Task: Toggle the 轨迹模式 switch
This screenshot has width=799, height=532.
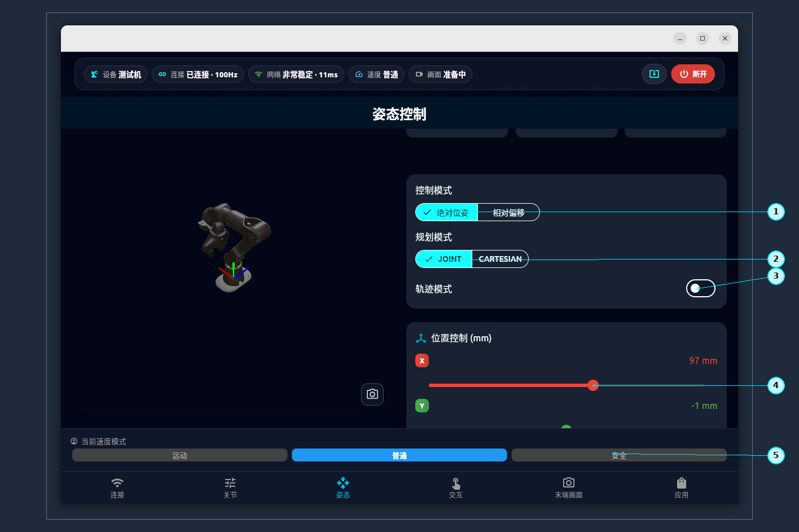Action: tap(701, 288)
